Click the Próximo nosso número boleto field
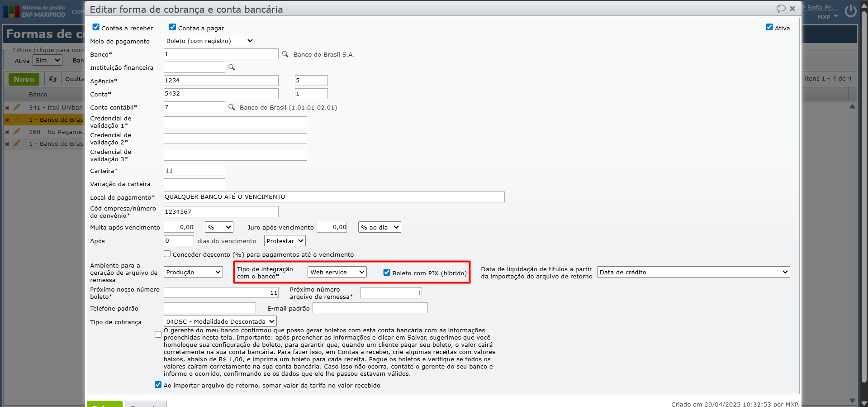868x407 pixels. 221,292
